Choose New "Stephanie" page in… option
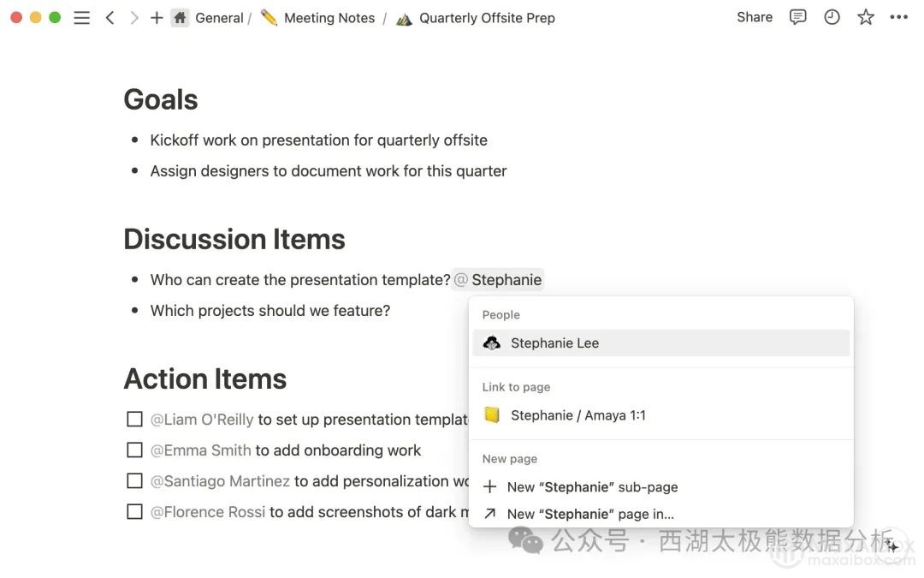 tap(590, 515)
